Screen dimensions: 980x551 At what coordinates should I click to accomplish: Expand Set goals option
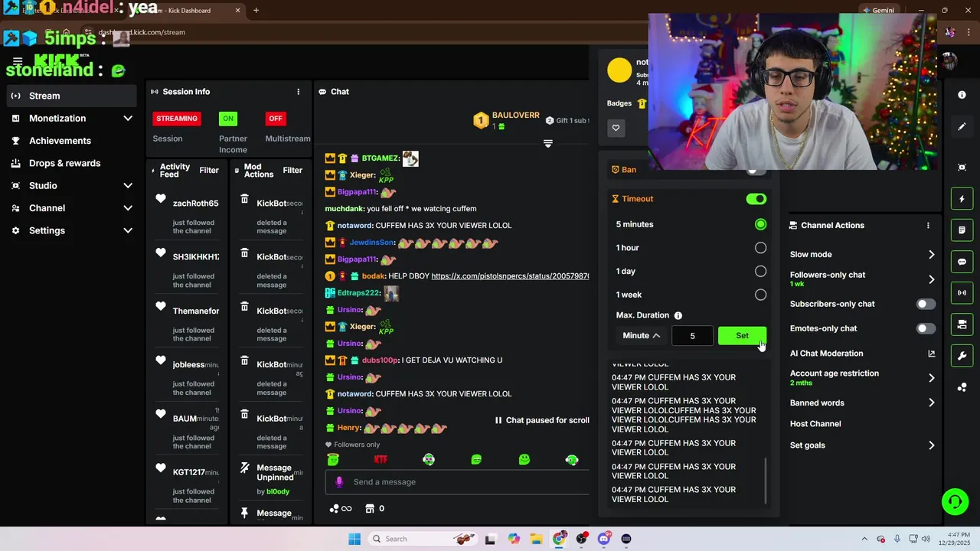(x=931, y=445)
